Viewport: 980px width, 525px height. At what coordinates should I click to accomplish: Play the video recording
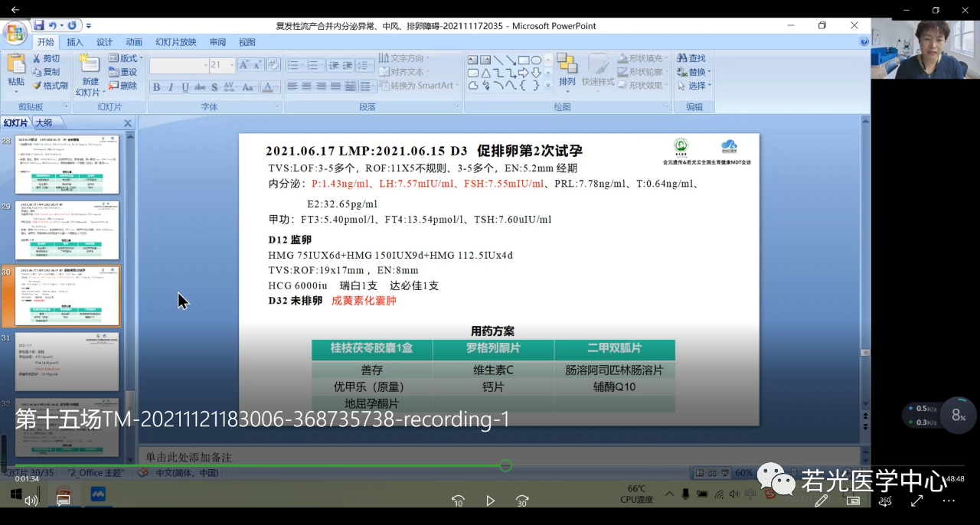point(490,501)
